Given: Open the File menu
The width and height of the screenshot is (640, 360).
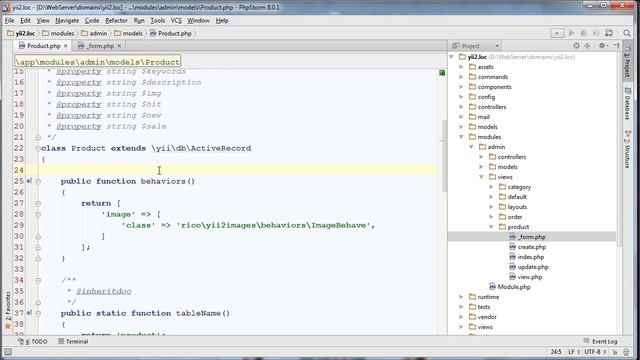Looking at the screenshot, I should 9,20.
